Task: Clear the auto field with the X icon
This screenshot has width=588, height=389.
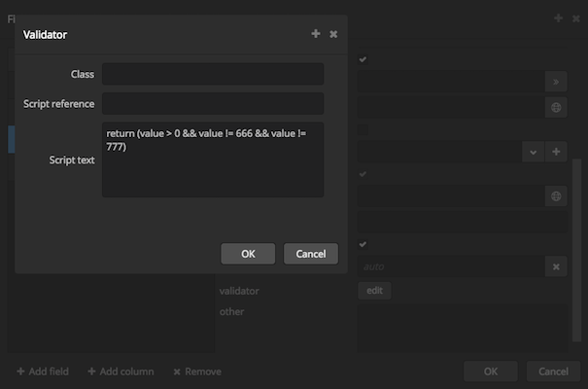Action: [x=556, y=266]
